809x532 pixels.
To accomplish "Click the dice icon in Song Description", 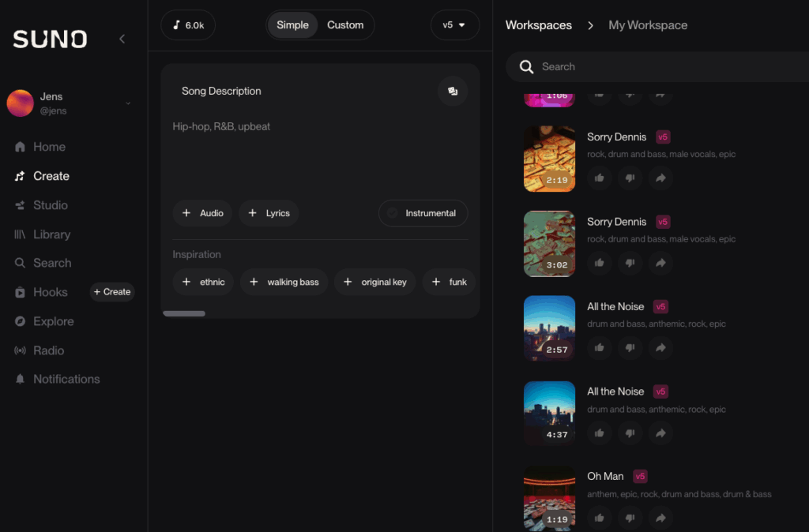I will [x=453, y=91].
